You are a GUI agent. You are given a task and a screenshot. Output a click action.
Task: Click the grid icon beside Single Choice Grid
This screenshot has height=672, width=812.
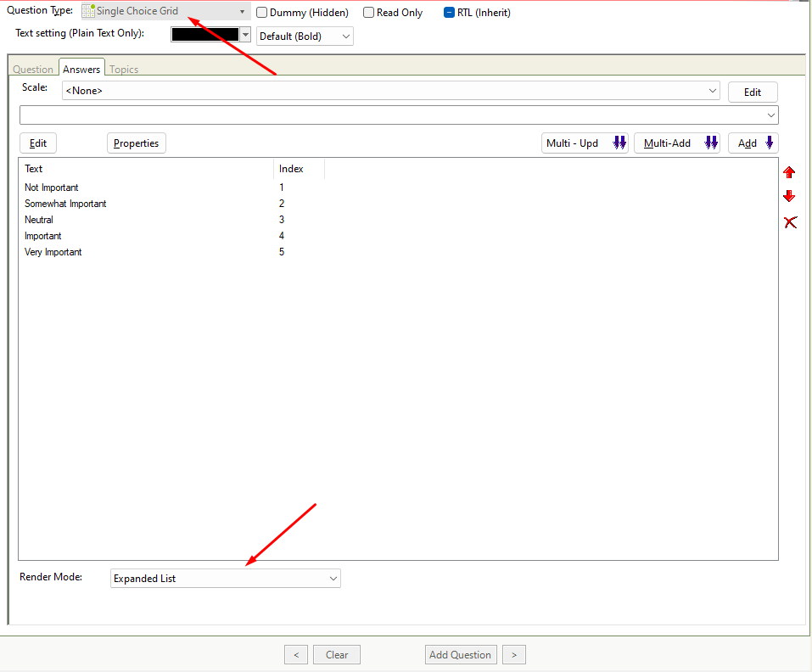90,11
